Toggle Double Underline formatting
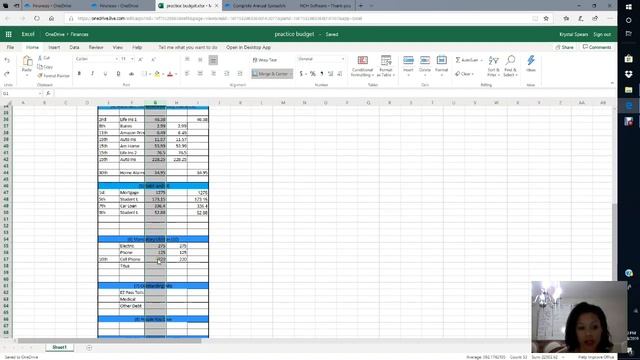The image size is (640, 360). 118,74
